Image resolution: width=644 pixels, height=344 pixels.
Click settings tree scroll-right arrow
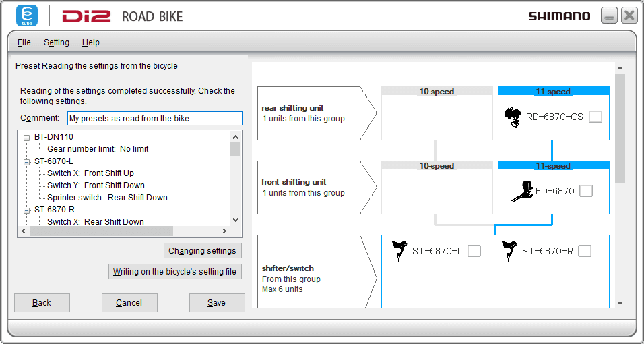[x=224, y=231]
